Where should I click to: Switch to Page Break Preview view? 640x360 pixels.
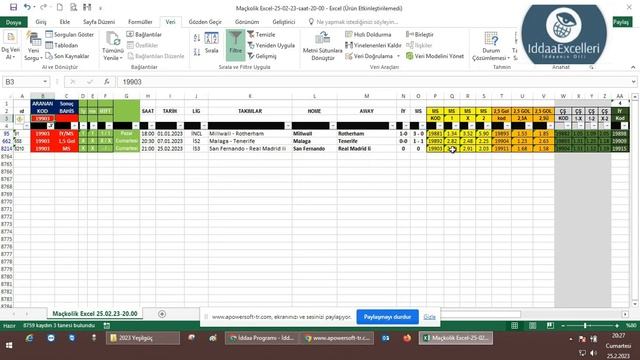550,325
